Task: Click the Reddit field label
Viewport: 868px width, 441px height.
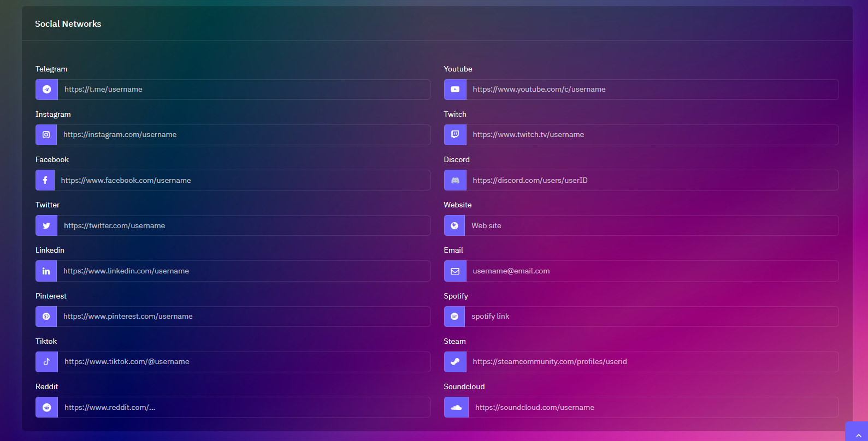Action: (46, 386)
